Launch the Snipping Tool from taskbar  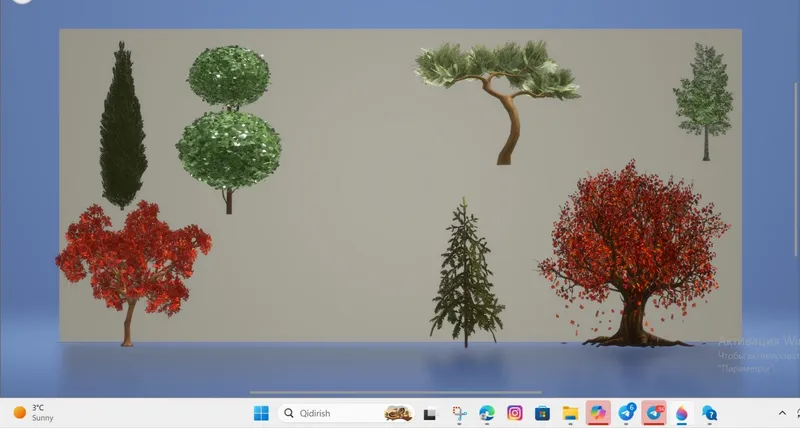(x=459, y=414)
